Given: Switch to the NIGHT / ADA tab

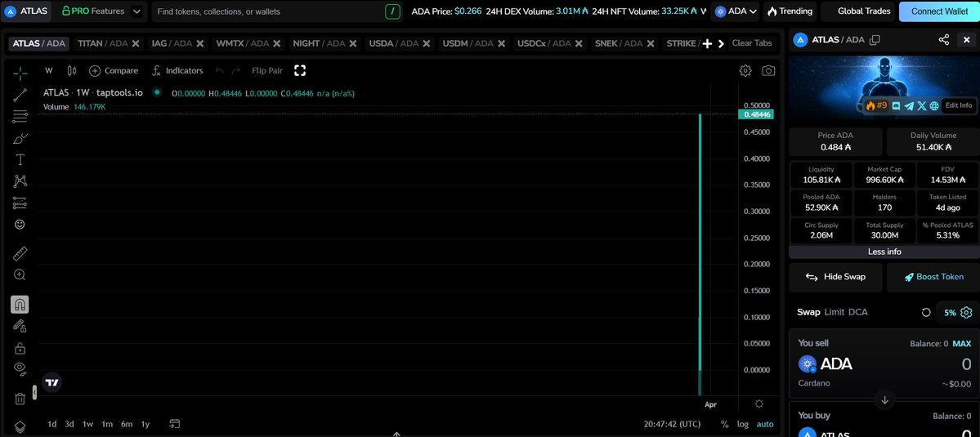Looking at the screenshot, I should point(319,43).
